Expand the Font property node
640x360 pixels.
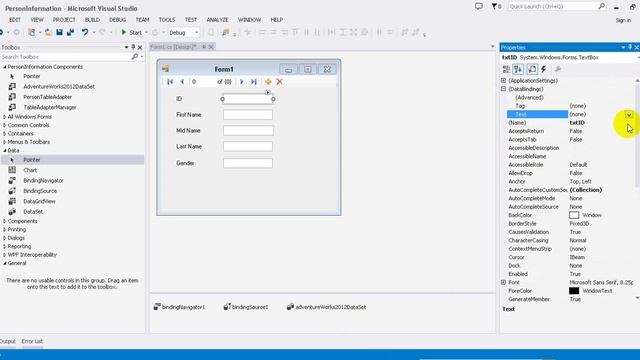(x=503, y=282)
